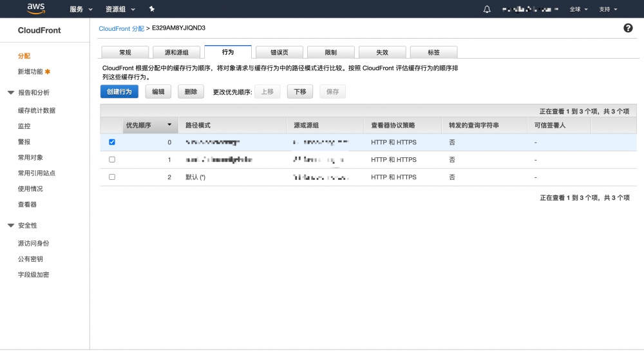Uncheck the priority 0 row checkbox
The width and height of the screenshot is (644, 352).
pos(111,142)
